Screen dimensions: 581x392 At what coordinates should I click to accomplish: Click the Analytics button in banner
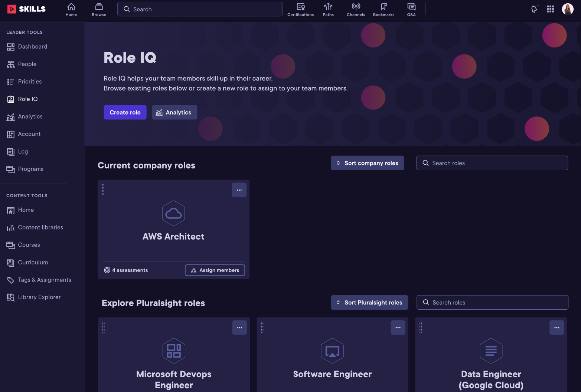(174, 112)
